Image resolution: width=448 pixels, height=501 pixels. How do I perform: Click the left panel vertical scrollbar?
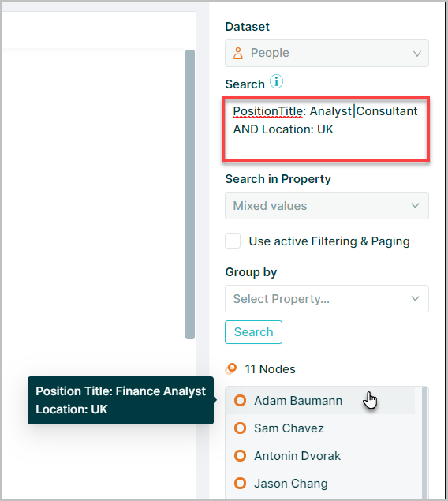pos(190,194)
